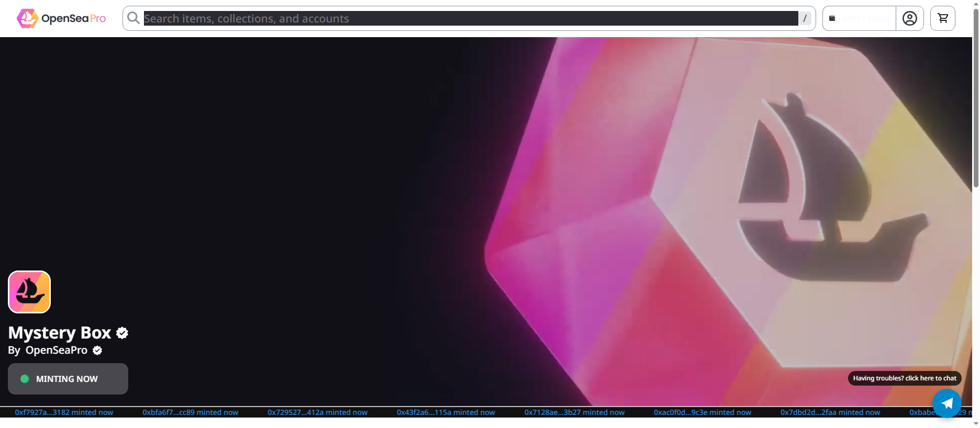Open the user account profile icon
This screenshot has width=980, height=428.
tap(910, 18)
